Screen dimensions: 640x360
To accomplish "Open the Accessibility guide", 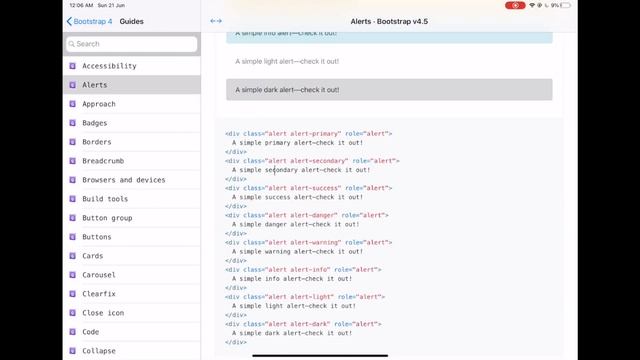I will tap(132, 66).
